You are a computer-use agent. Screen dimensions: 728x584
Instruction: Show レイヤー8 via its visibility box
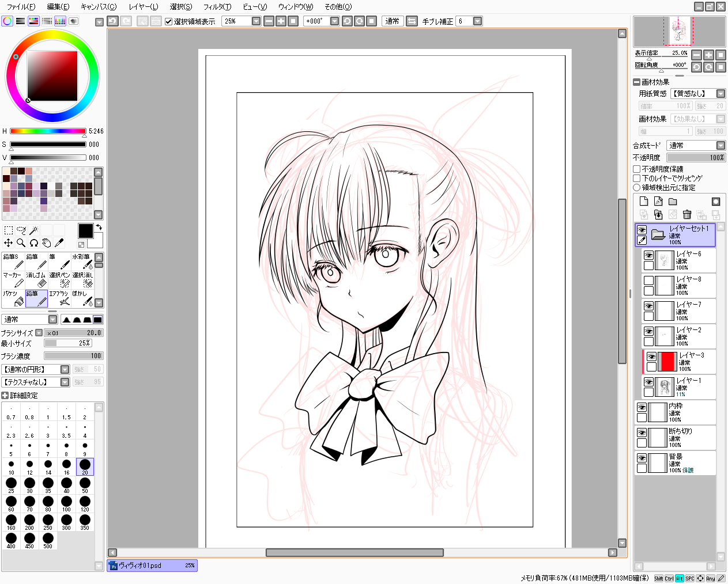tap(648, 280)
